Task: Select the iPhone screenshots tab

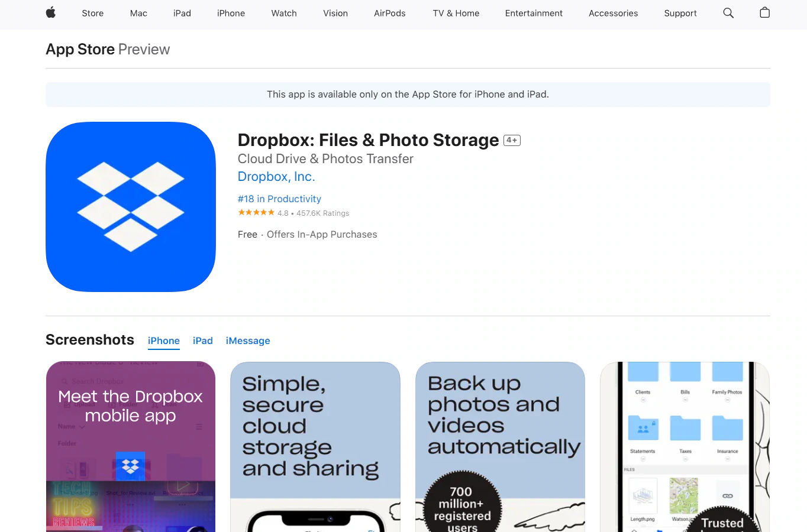Action: 164,341
